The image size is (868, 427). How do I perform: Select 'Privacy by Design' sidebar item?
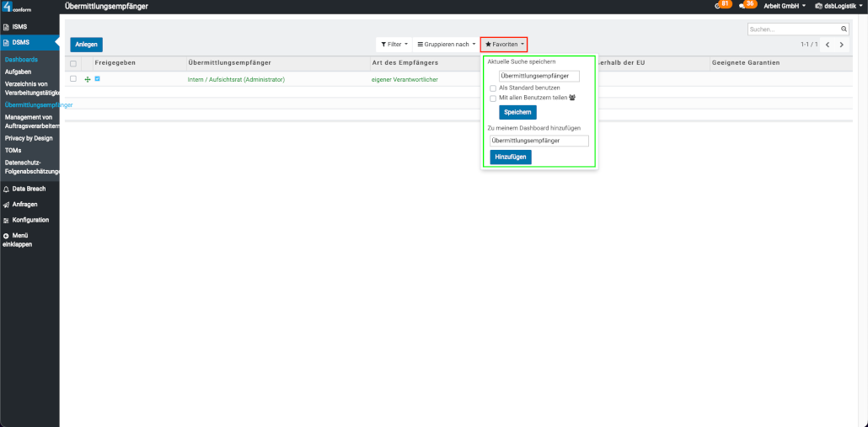[29, 138]
